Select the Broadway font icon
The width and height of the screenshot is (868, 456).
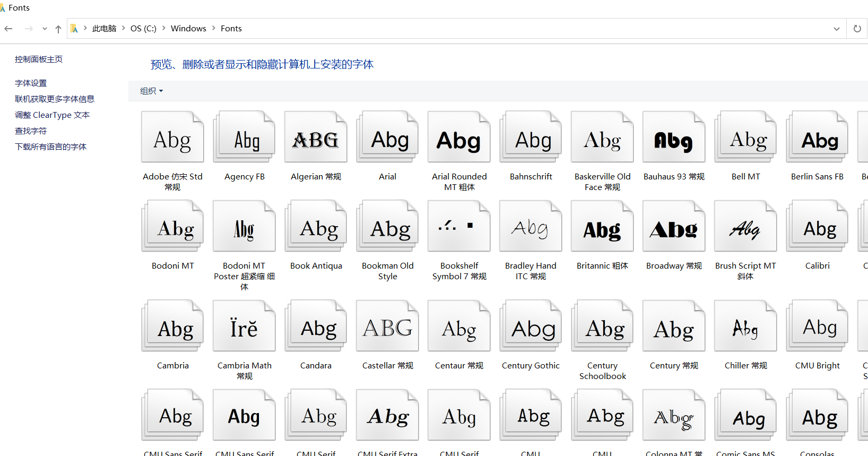click(674, 226)
